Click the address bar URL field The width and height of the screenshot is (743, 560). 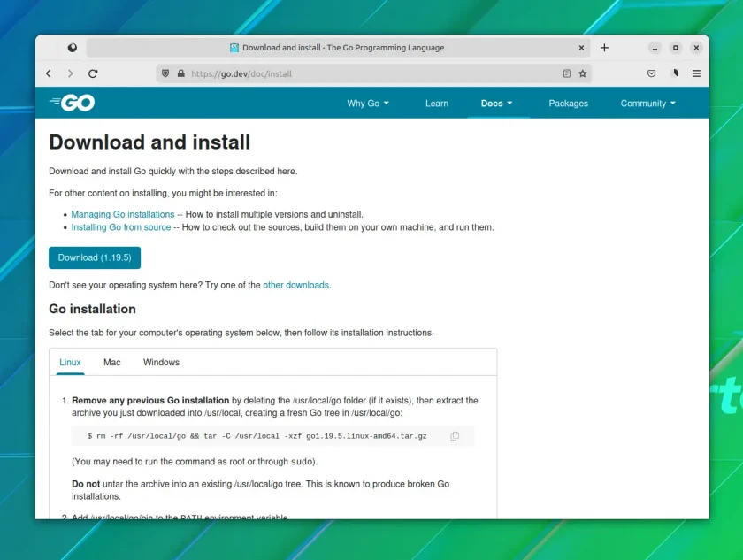click(374, 73)
